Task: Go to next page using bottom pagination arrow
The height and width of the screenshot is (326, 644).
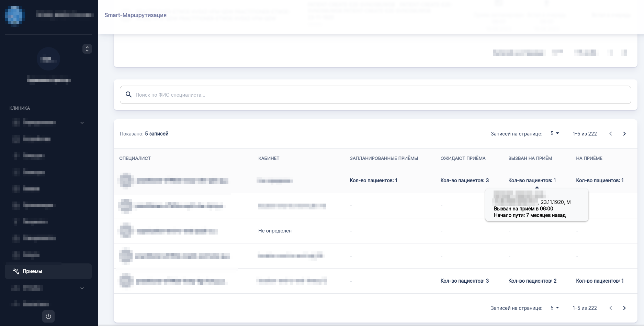Action: point(624,308)
